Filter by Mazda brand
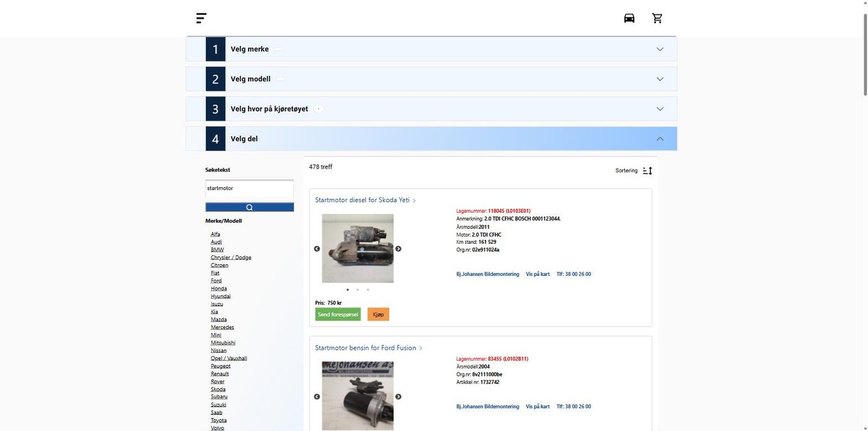The height and width of the screenshot is (431, 868). 218,319
